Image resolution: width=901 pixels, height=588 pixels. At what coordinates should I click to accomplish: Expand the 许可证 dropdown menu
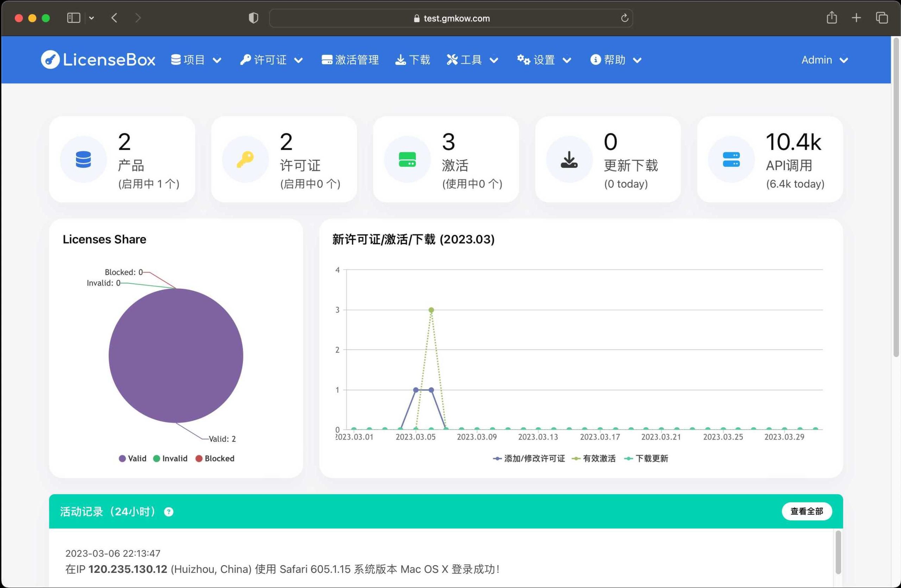tap(271, 60)
